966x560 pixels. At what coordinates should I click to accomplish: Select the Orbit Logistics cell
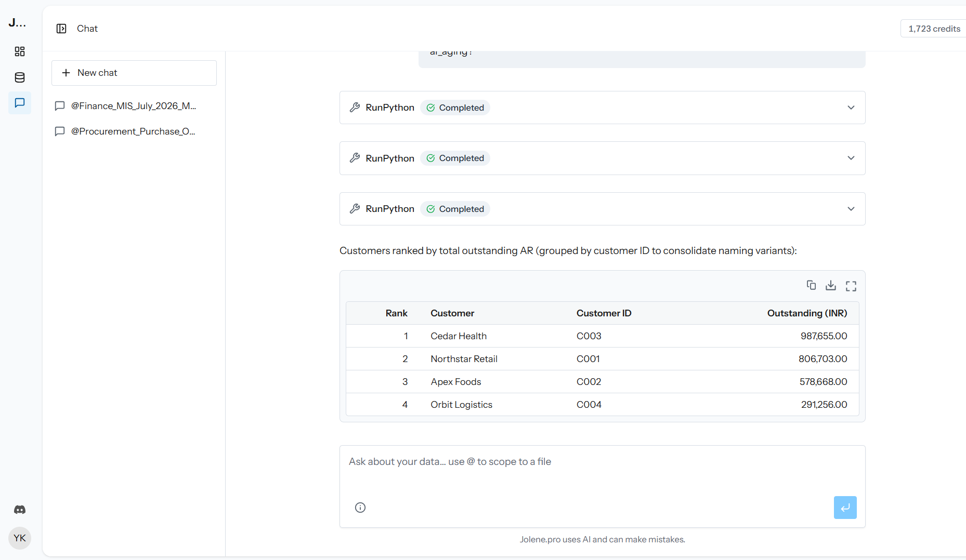pyautogui.click(x=461, y=405)
